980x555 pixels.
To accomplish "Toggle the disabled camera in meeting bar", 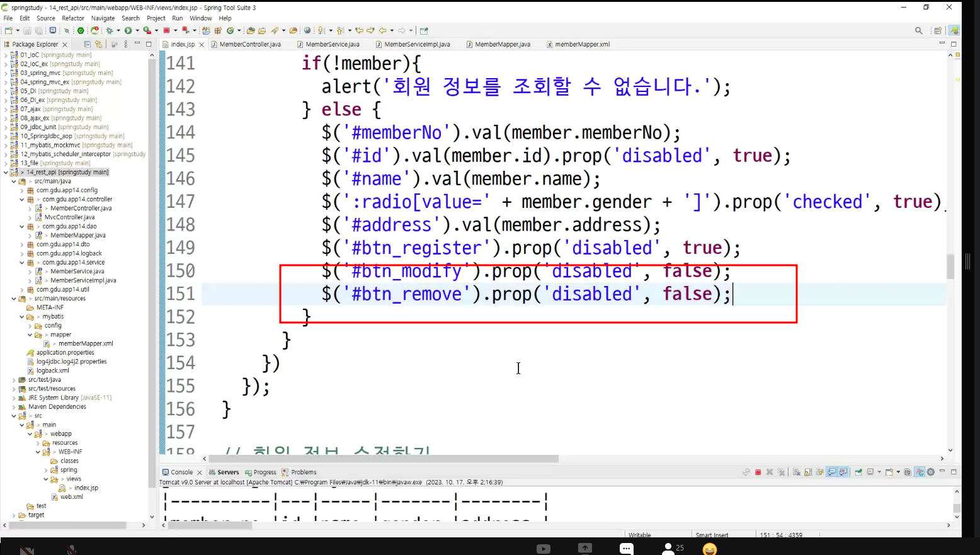I will (26, 550).
